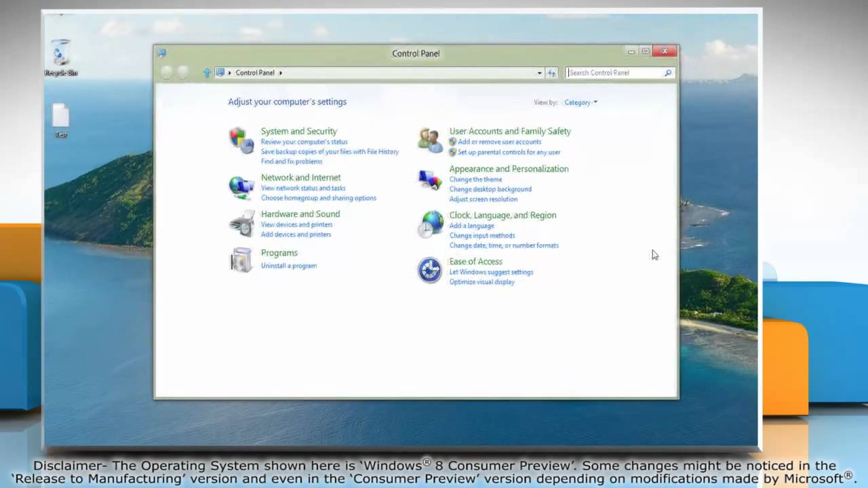The width and height of the screenshot is (868, 488).
Task: Click Save backup copies with File History
Action: (330, 152)
